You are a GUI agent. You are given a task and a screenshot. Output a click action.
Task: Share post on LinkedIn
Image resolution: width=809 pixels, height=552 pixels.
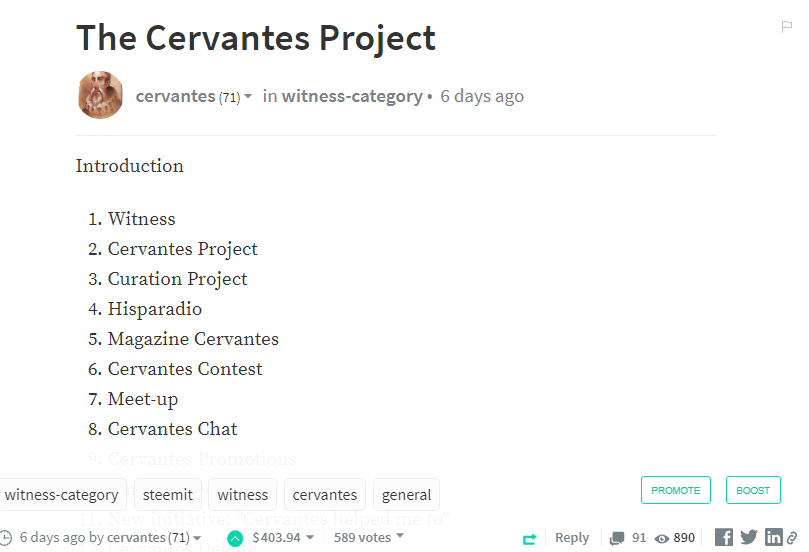[773, 537]
